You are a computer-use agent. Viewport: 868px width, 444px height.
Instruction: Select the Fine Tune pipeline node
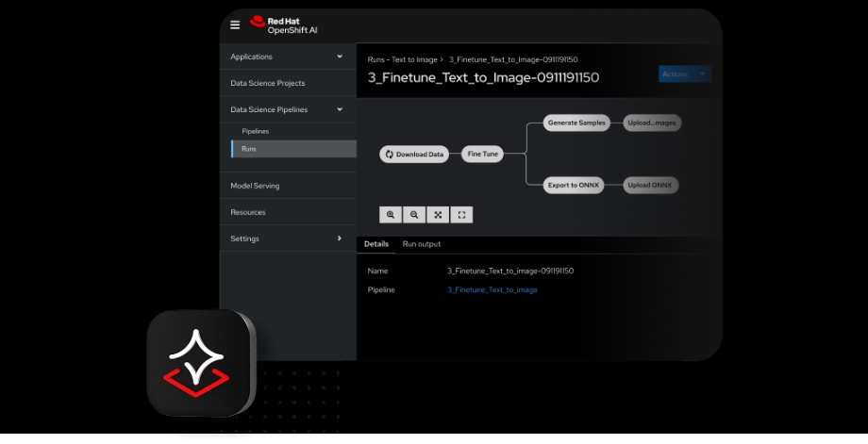coord(483,155)
